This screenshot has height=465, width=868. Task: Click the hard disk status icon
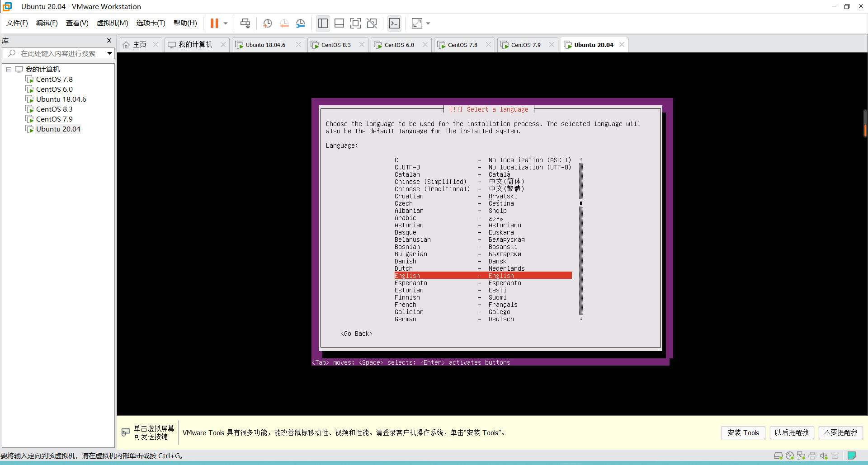778,456
